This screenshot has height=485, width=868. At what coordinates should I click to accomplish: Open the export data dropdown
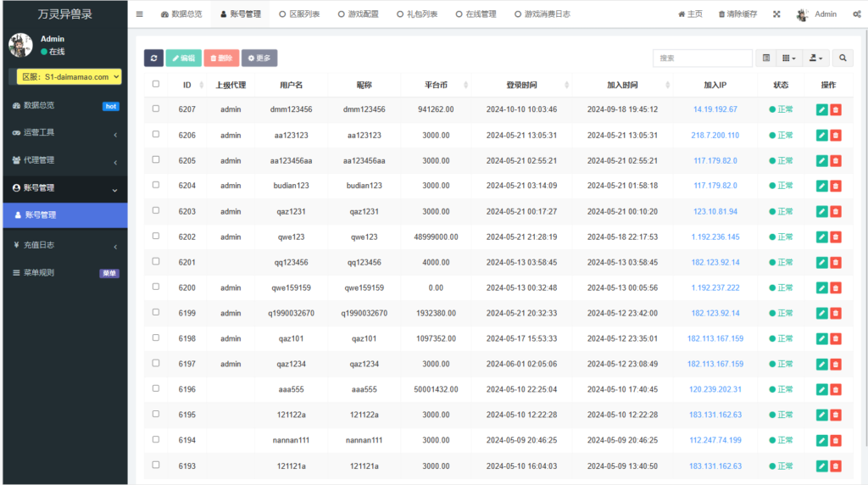coord(816,59)
